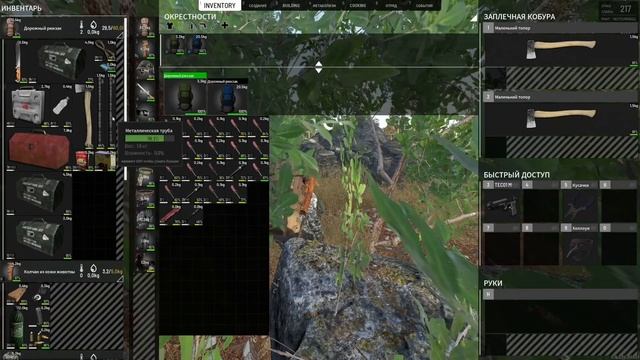Adjust the vicinity panel height handle arrows
Screen dimensions: 640x360
319,67
